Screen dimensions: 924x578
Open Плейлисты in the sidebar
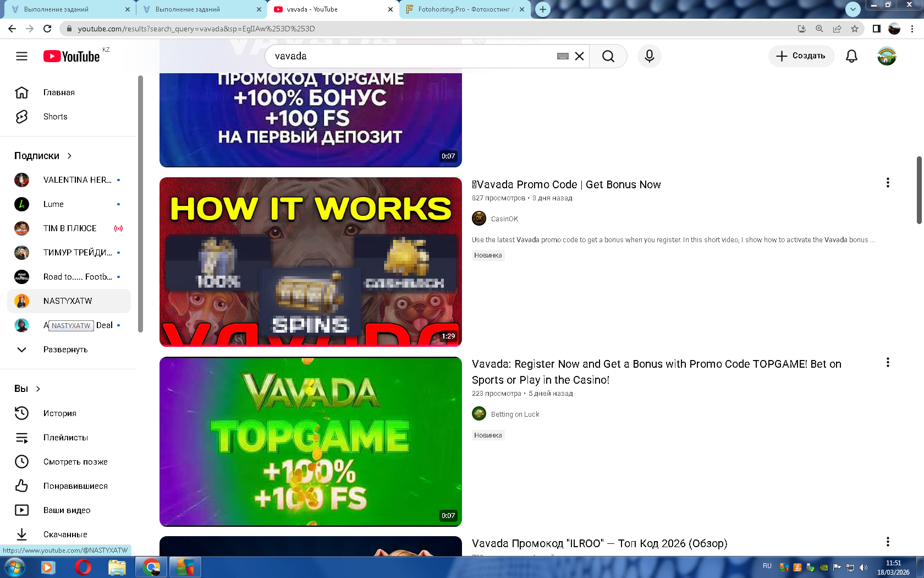pos(69,438)
